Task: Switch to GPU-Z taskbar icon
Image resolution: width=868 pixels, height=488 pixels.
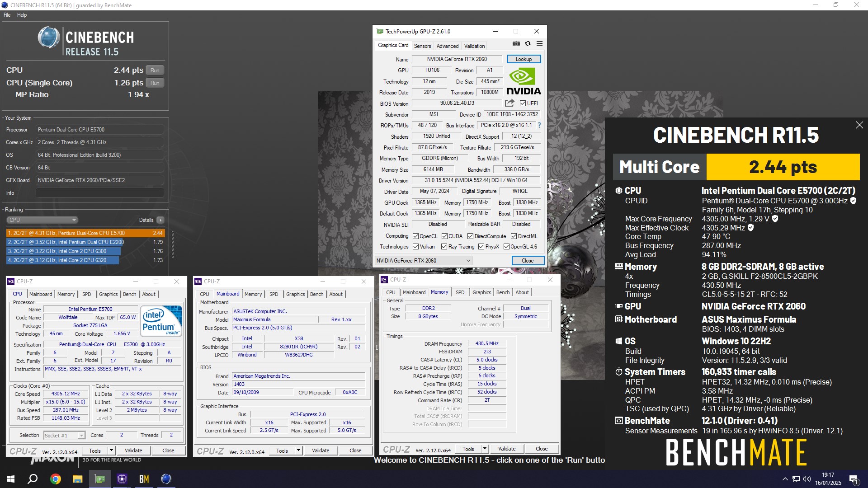Action: pos(99,479)
